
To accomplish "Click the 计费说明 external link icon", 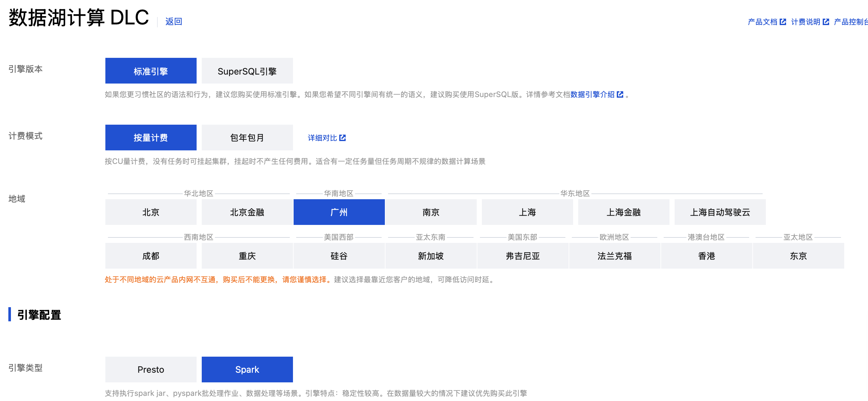I will pos(826,22).
